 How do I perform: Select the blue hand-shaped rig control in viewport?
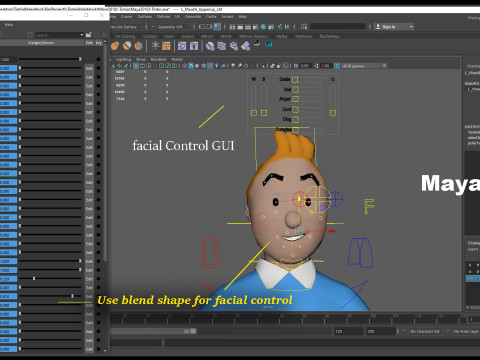pyautogui.click(x=360, y=252)
